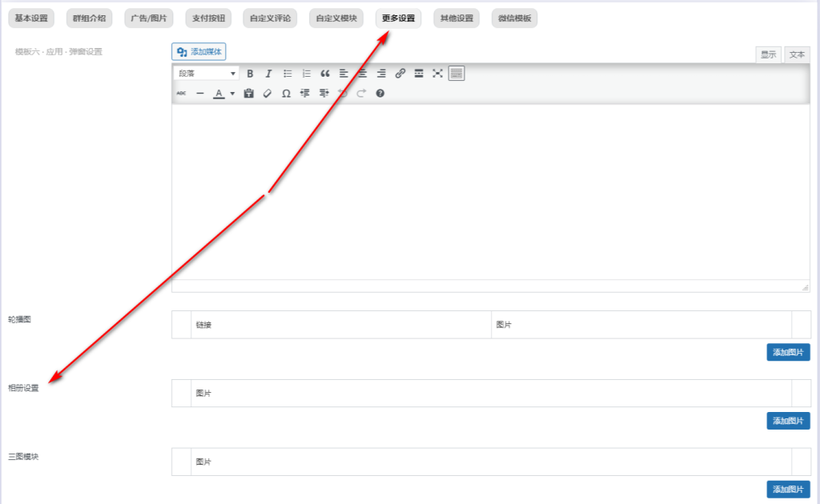Image resolution: width=820 pixels, height=504 pixels.
Task: Toggle bulleted list formatting
Action: pyautogui.click(x=287, y=74)
